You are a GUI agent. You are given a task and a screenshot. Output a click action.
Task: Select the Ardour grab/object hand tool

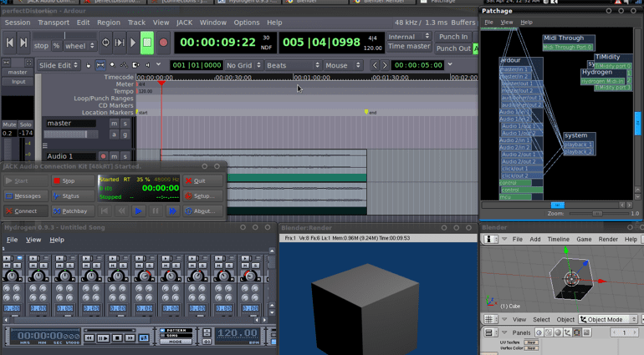[x=89, y=65]
